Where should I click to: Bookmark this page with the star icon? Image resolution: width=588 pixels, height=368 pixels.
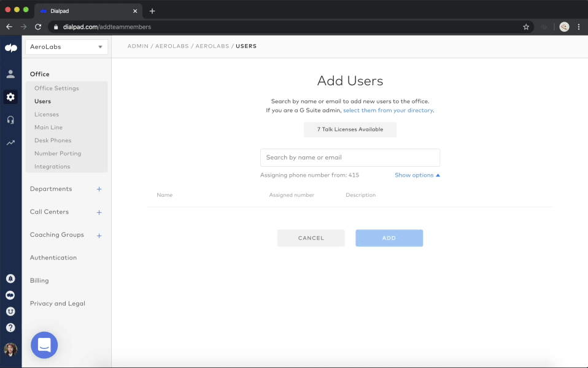[x=526, y=27]
